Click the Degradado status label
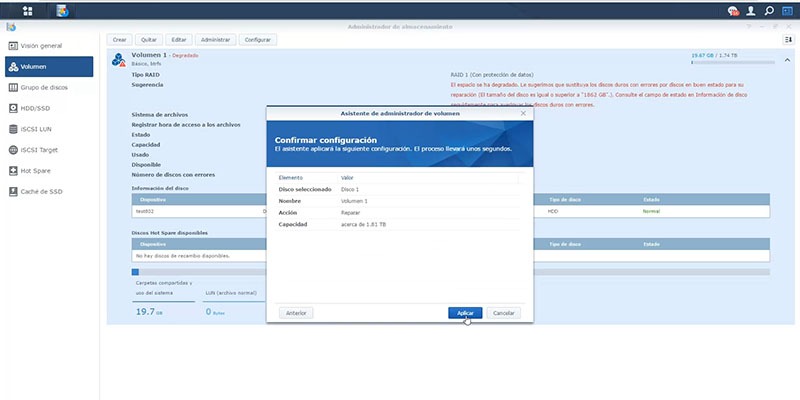The width and height of the screenshot is (800, 400). click(x=185, y=55)
